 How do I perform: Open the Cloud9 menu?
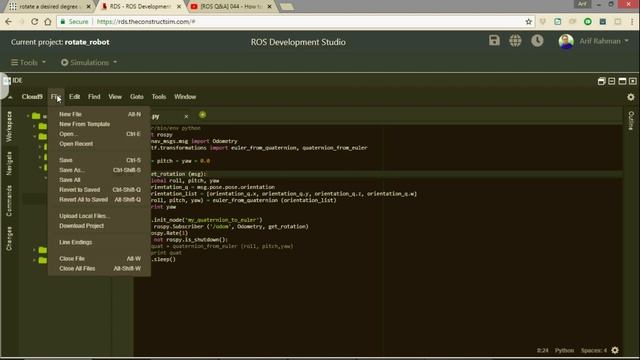[x=32, y=97]
